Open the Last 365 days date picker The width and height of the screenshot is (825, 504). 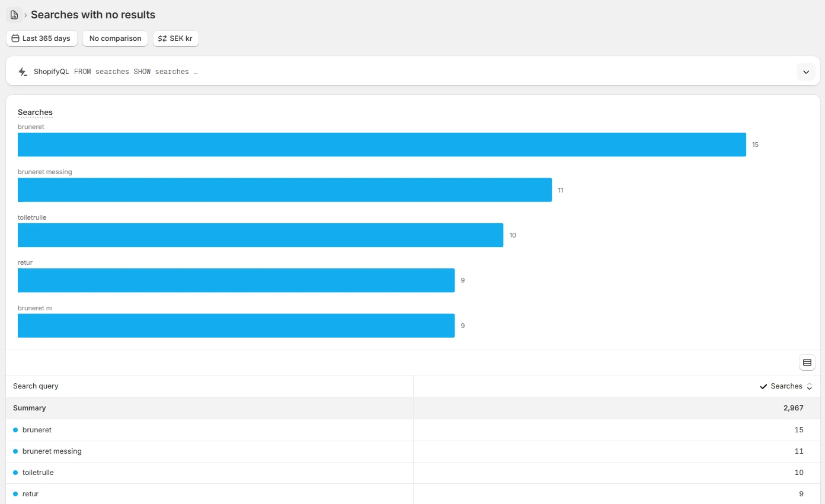coord(41,38)
